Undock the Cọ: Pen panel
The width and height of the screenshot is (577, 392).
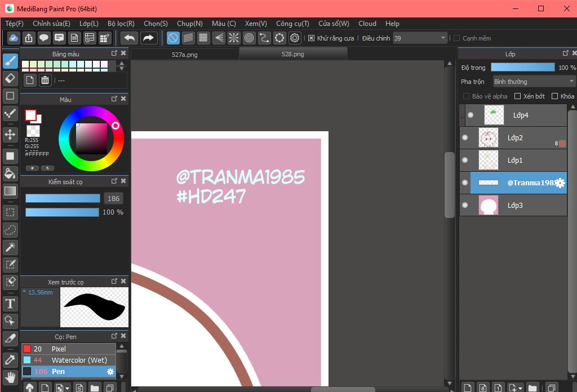(114, 336)
